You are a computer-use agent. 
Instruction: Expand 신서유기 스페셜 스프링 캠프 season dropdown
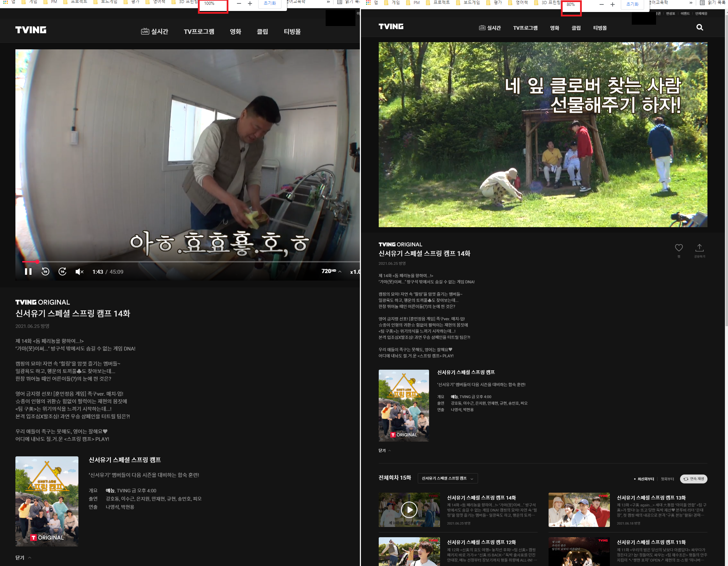(x=447, y=478)
